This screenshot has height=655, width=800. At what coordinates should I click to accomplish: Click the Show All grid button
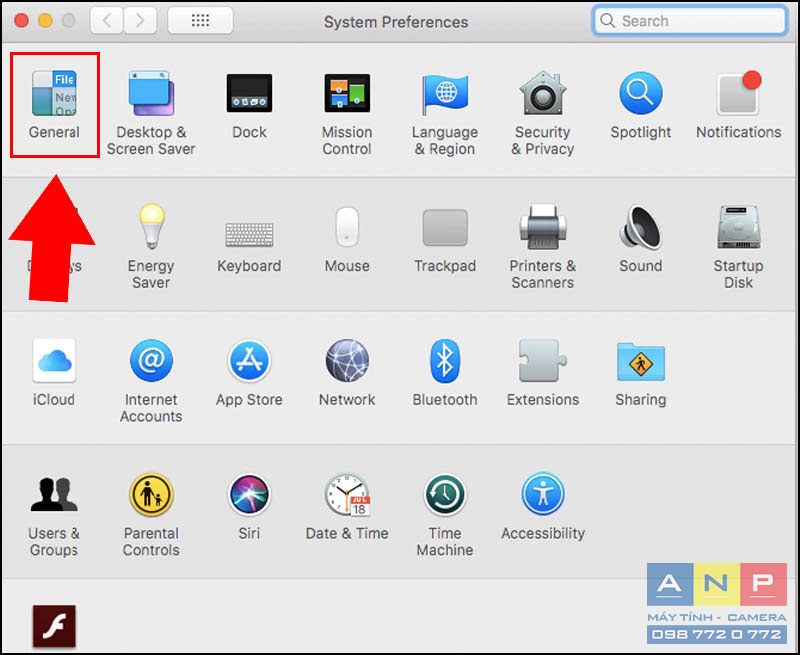pyautogui.click(x=201, y=21)
